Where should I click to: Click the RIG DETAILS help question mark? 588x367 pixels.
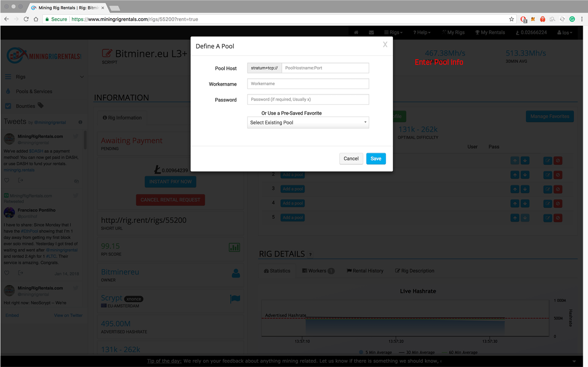[310, 255]
